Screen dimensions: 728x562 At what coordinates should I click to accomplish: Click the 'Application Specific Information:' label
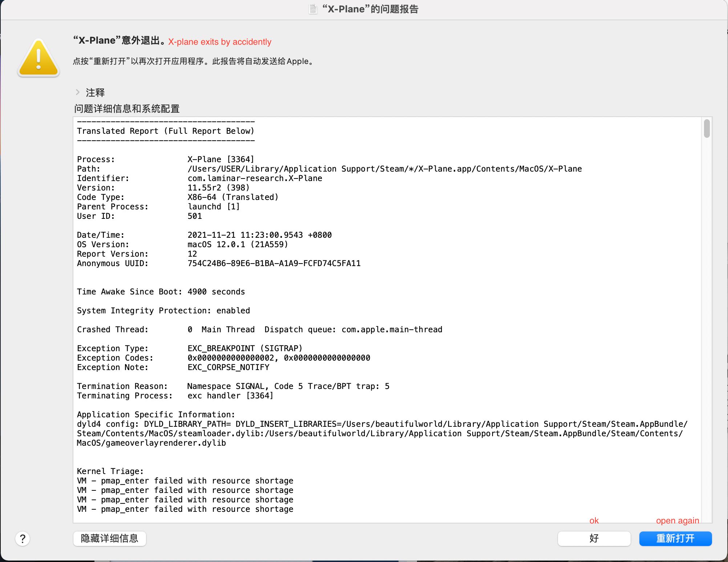(156, 414)
